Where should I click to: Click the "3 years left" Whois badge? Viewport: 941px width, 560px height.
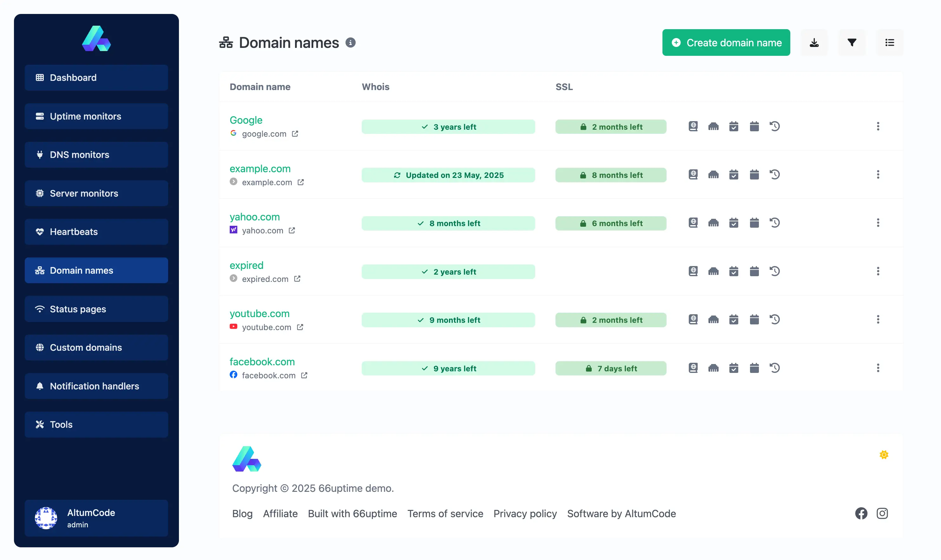(448, 127)
